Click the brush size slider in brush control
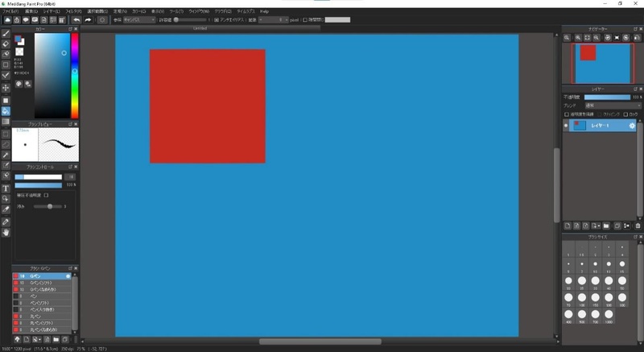Viewport: 644px width, 352px height. click(38, 177)
